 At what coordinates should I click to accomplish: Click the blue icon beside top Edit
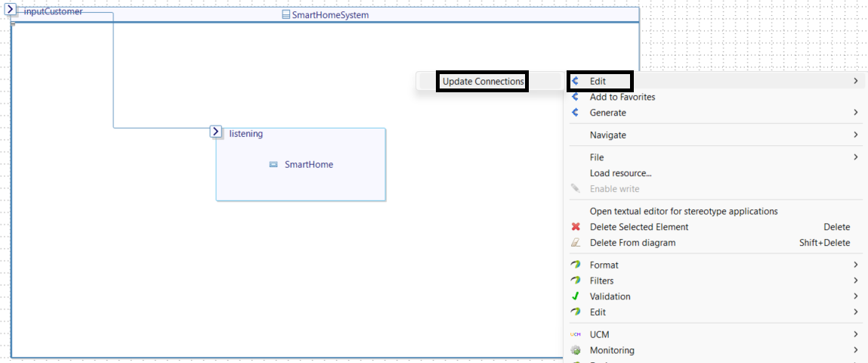[575, 81]
